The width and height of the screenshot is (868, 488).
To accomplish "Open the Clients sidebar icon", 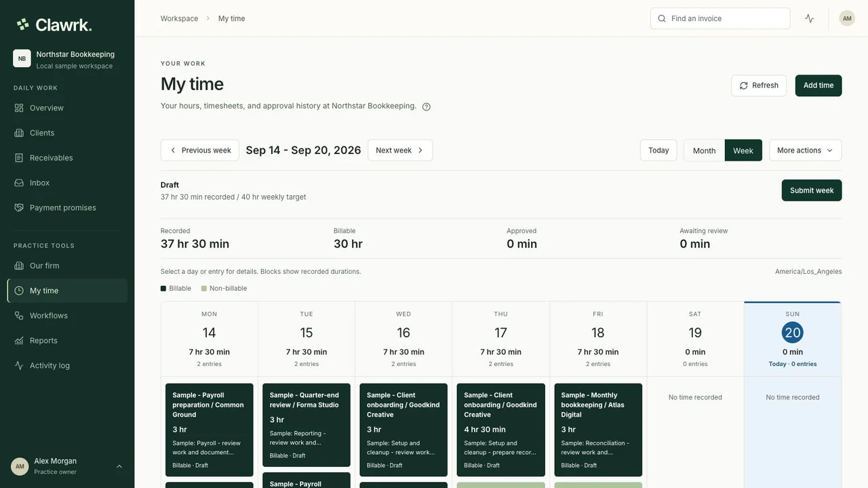I will 19,133.
